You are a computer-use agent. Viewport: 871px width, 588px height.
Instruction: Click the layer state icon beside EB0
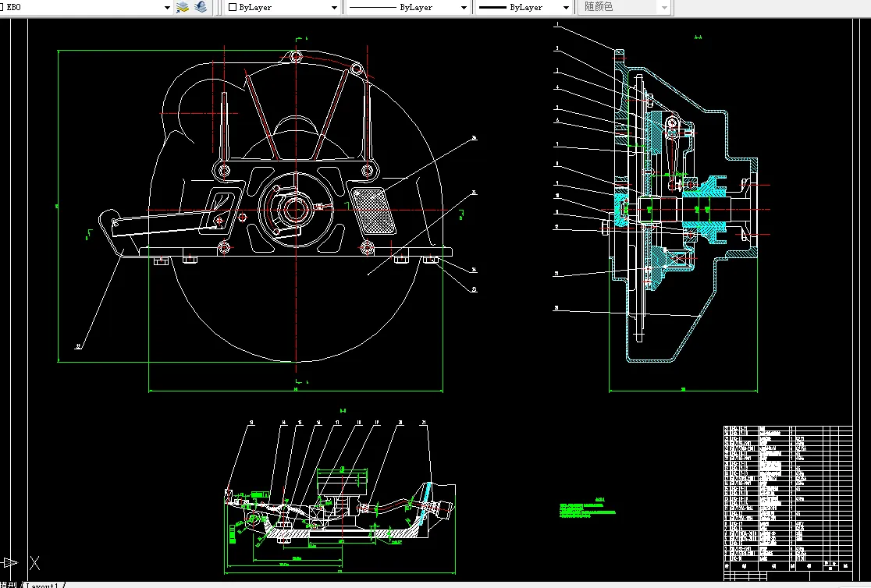pos(2,7)
